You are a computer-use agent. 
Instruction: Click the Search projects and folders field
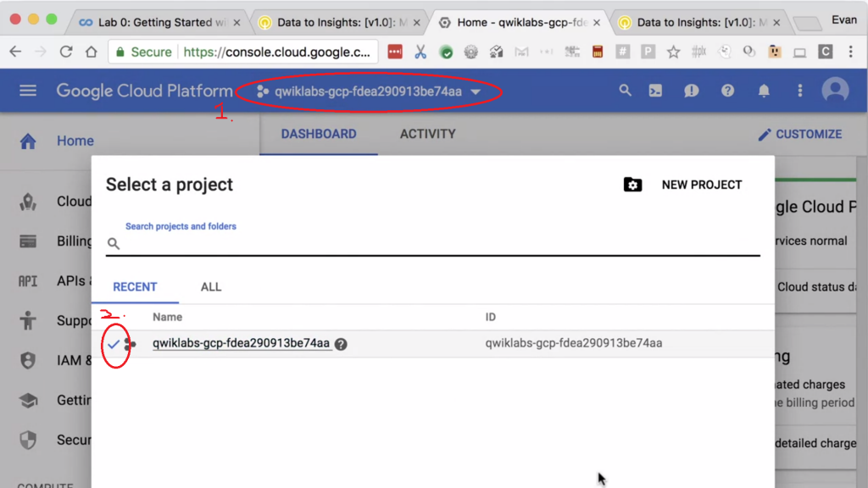coord(433,243)
